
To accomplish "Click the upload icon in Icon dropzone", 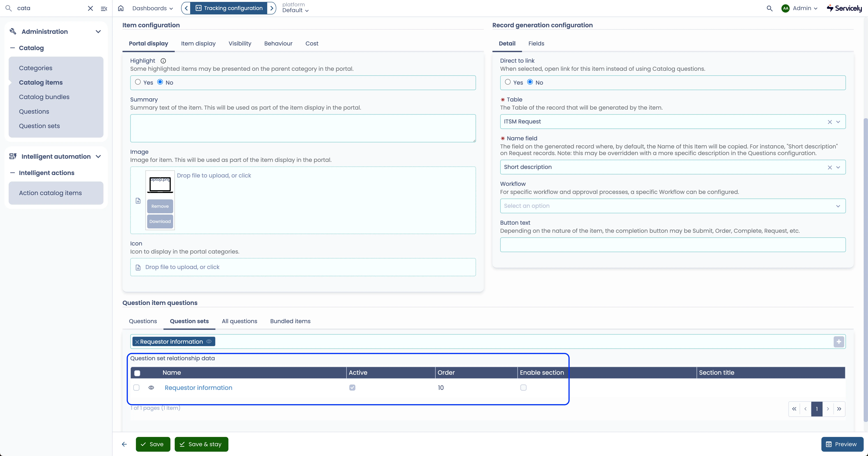I will coord(138,267).
